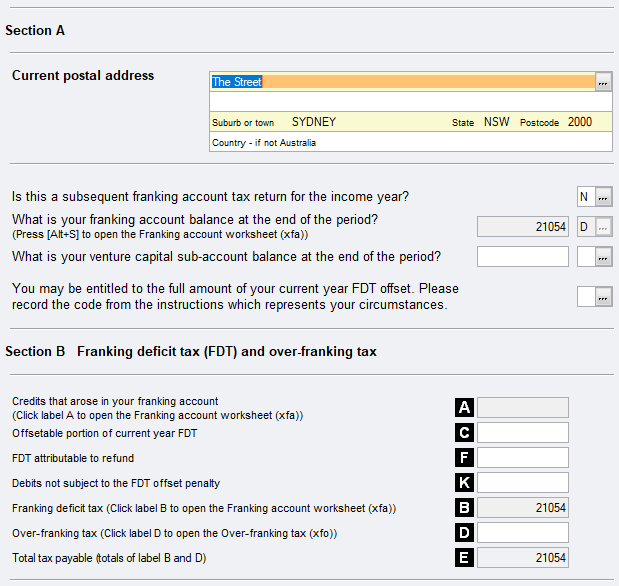Click label D to open Over-franking tax worksheet
The height and width of the screenshot is (586, 619).
[464, 532]
